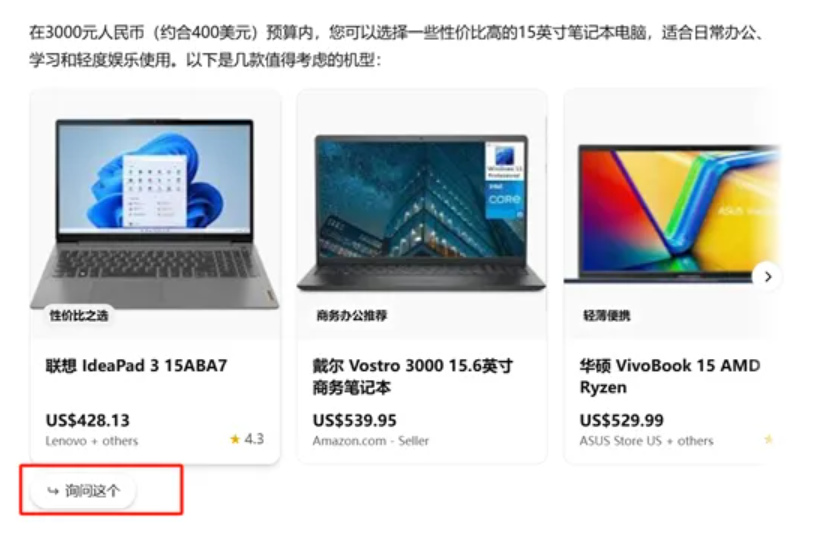The image size is (817, 535).
Task: Click the 轻薄便携 label
Action: (606, 315)
